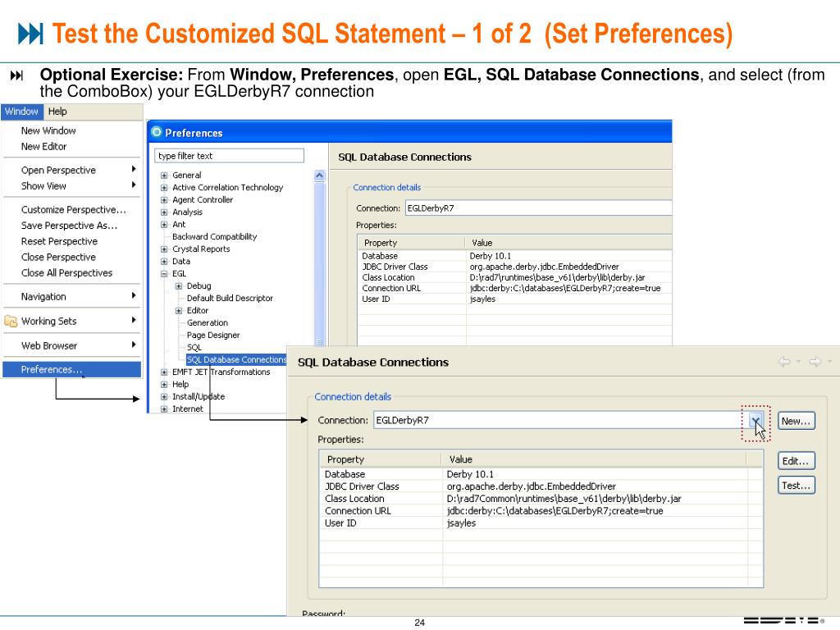Select Page Designer under EGL
840x630 pixels.
click(x=213, y=336)
